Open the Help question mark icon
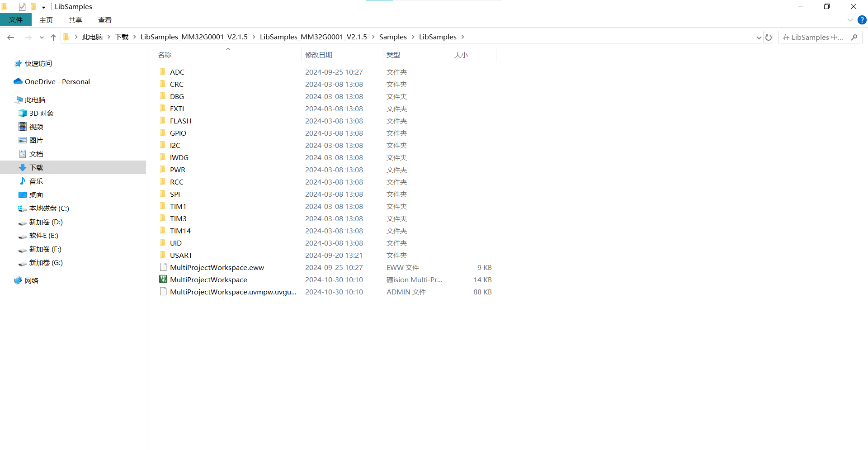The height and width of the screenshot is (450, 868). coord(862,20)
